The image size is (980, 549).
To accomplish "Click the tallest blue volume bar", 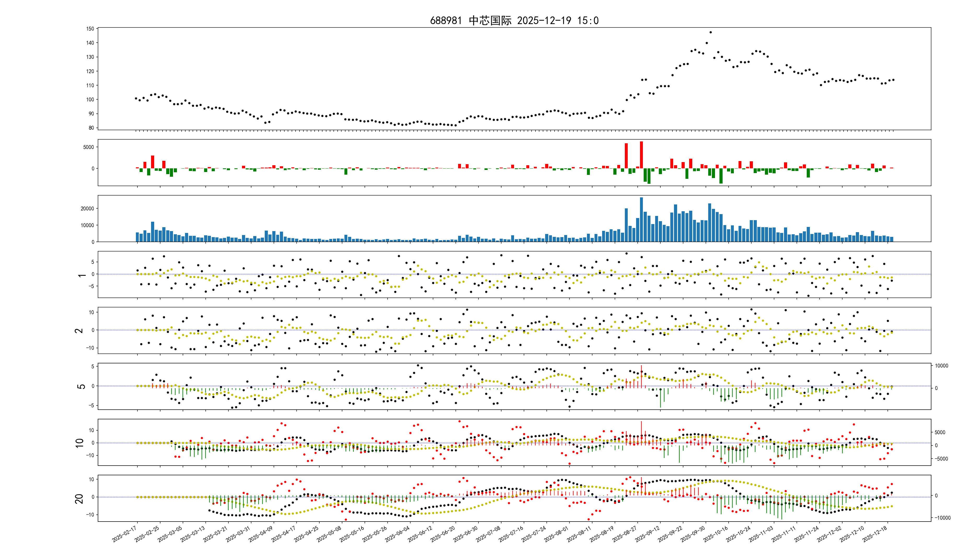I will click(x=641, y=219).
